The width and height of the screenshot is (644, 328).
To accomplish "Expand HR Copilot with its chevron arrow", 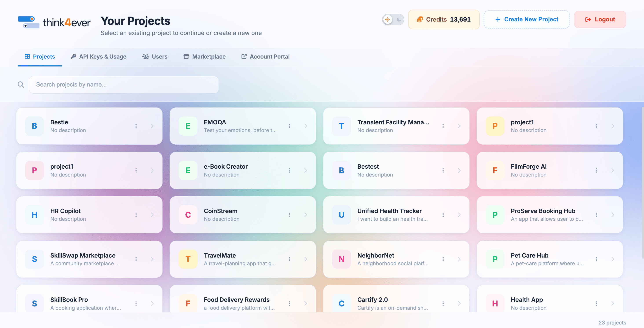I will 152,215.
